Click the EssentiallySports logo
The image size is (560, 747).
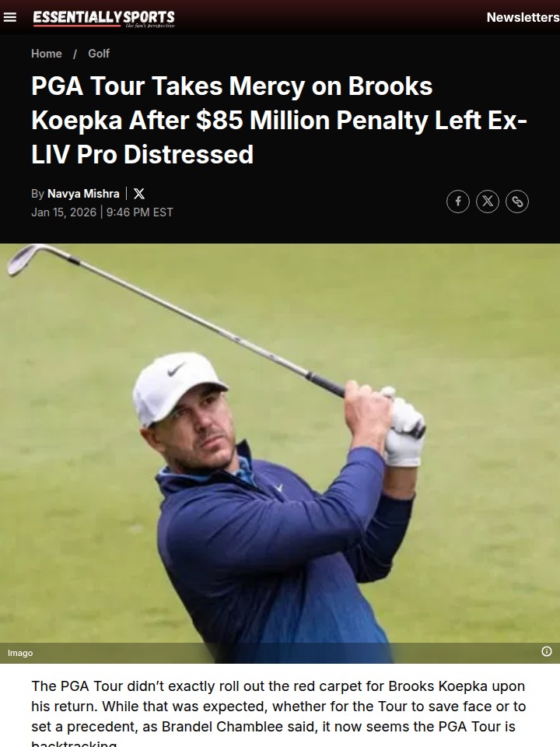point(103,19)
